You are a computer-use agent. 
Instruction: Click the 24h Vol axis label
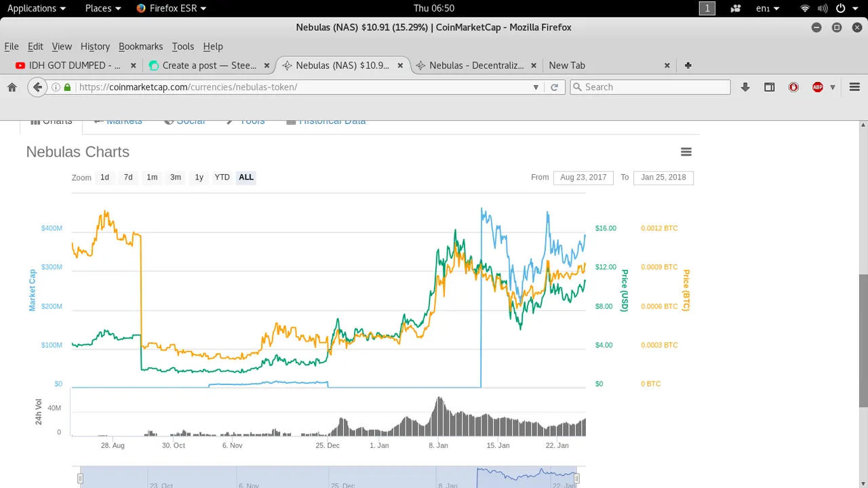point(39,412)
